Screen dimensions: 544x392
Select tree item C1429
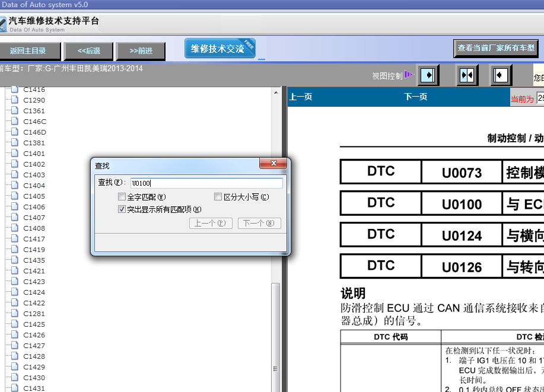(x=34, y=367)
